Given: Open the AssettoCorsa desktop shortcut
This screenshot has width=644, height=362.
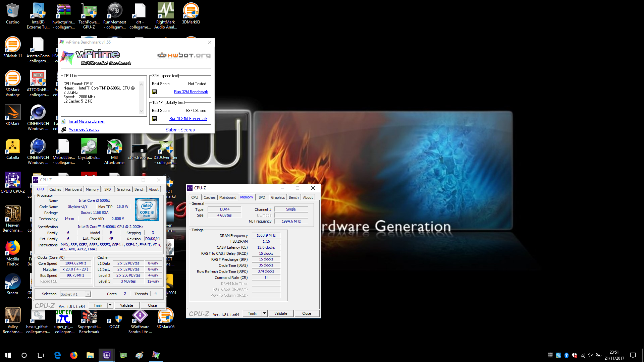Looking at the screenshot, I should click(x=38, y=50).
